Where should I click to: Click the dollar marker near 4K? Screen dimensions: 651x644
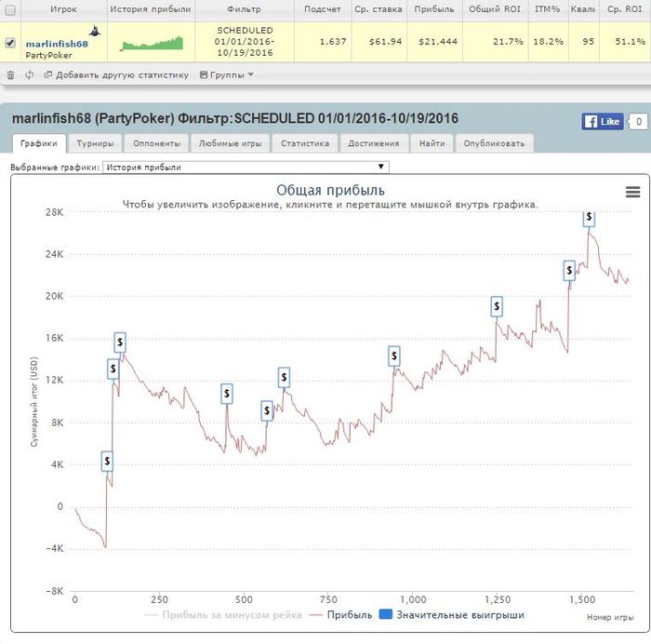point(107,461)
